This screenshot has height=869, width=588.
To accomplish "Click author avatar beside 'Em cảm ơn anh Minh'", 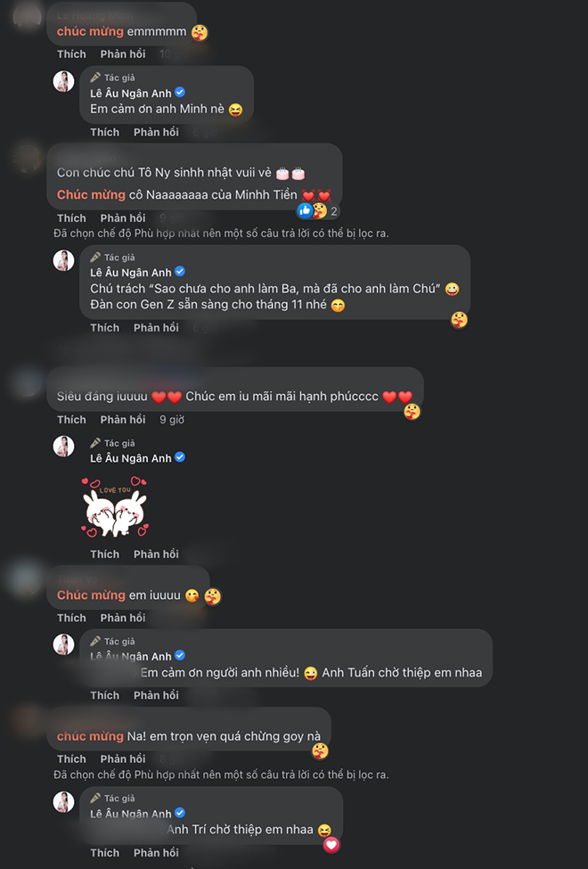I will click(x=64, y=81).
